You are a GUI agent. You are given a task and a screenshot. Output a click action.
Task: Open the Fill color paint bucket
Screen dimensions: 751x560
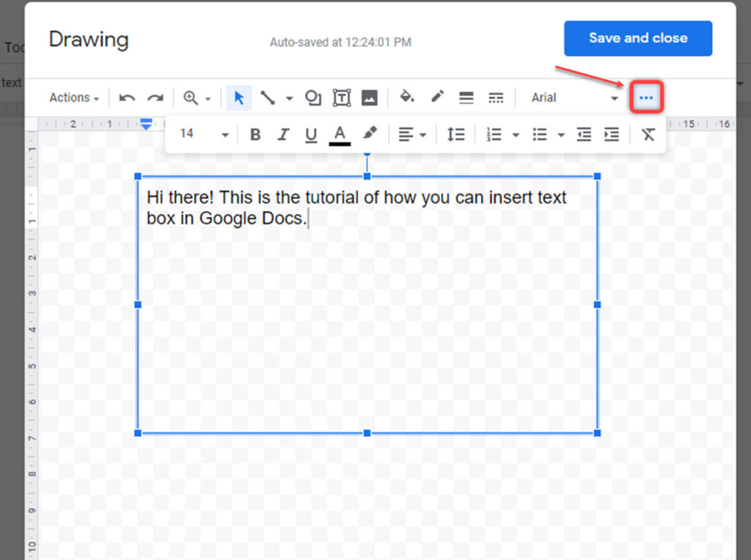point(407,97)
